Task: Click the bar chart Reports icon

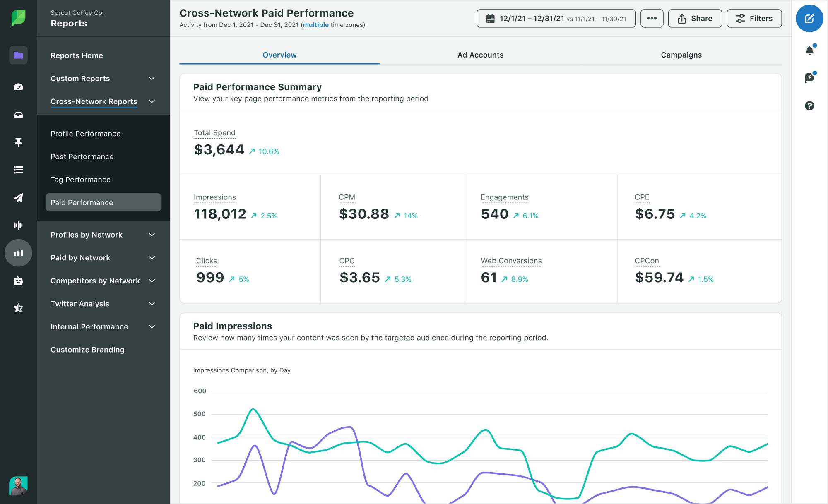Action: [x=18, y=253]
